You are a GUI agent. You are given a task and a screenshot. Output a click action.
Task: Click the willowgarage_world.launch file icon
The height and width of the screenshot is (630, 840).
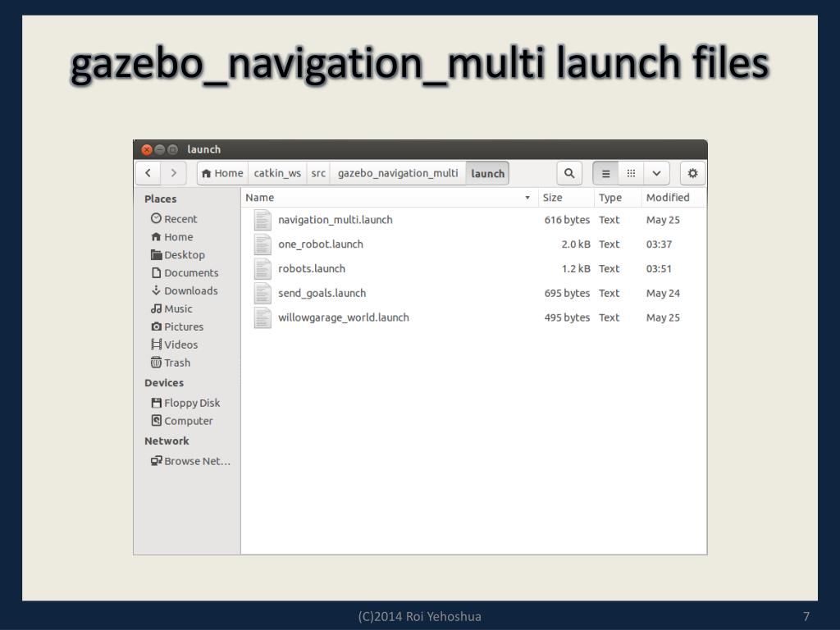(262, 317)
